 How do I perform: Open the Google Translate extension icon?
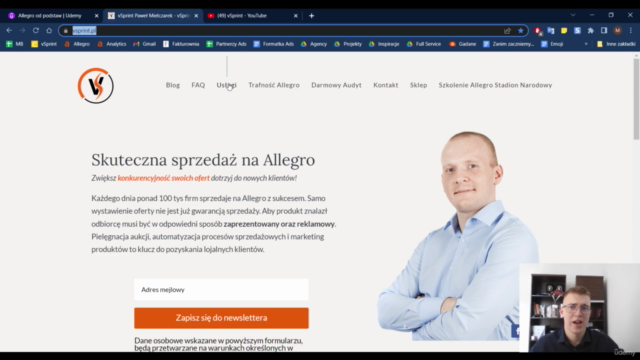coord(551,31)
